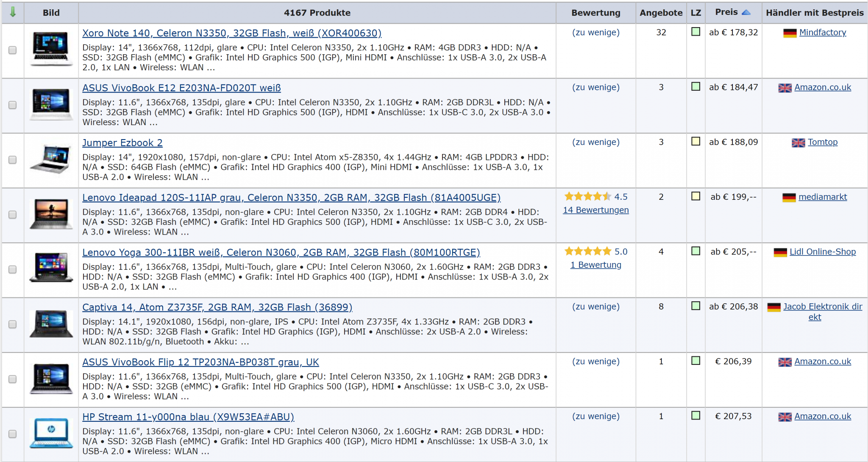
Task: Click the Bild column header
Action: pyautogui.click(x=51, y=13)
